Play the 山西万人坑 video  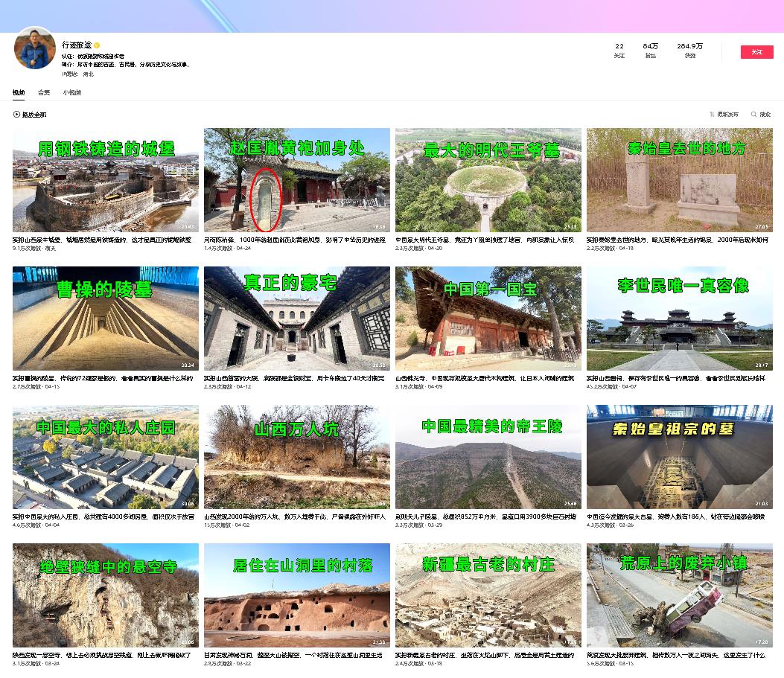pos(296,457)
